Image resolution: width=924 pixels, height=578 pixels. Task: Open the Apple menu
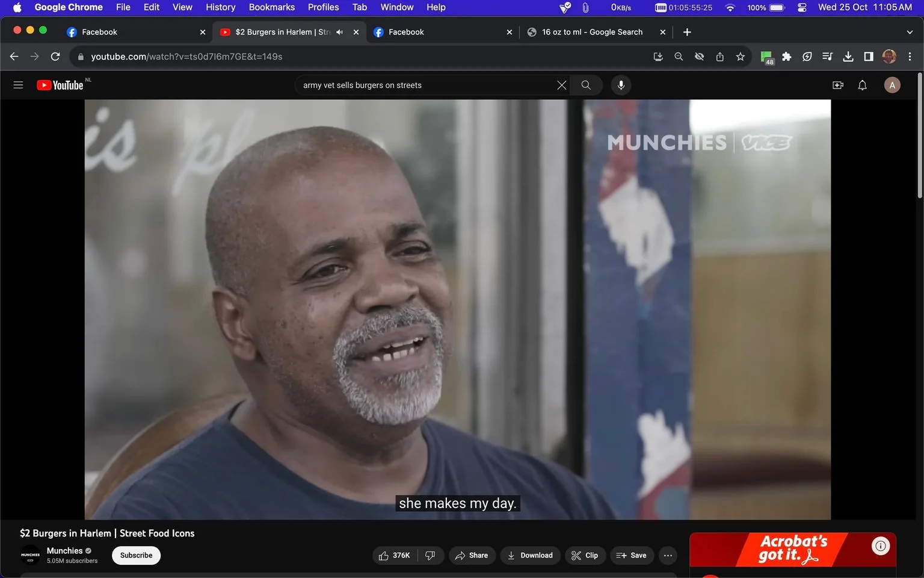[17, 7]
